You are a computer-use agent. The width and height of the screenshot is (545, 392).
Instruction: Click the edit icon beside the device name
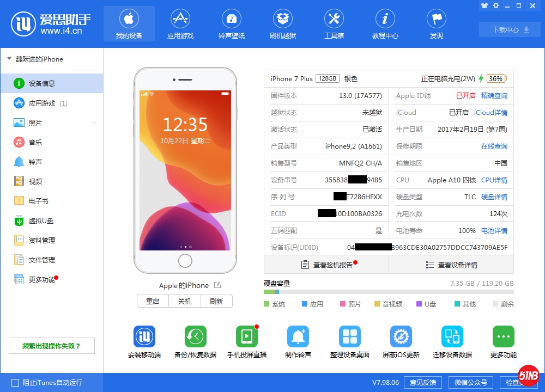pyautogui.click(x=217, y=285)
